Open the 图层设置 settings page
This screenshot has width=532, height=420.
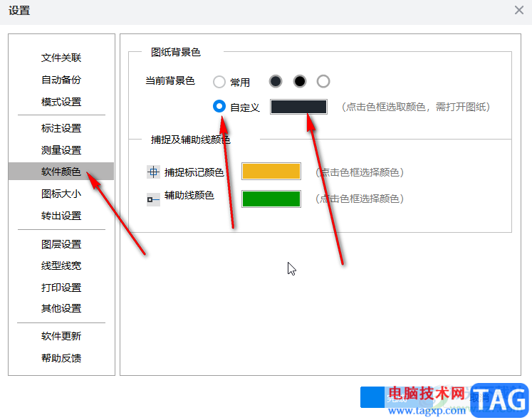[x=61, y=244]
